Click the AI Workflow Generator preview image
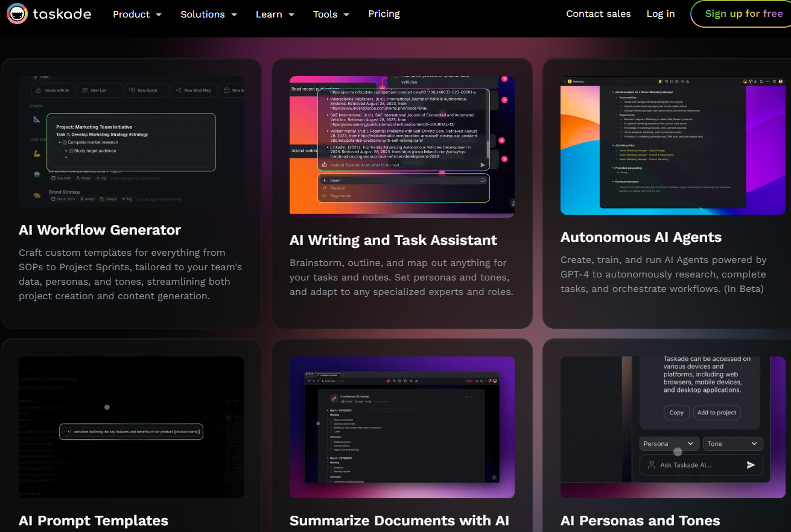This screenshot has width=791, height=532. [131, 142]
